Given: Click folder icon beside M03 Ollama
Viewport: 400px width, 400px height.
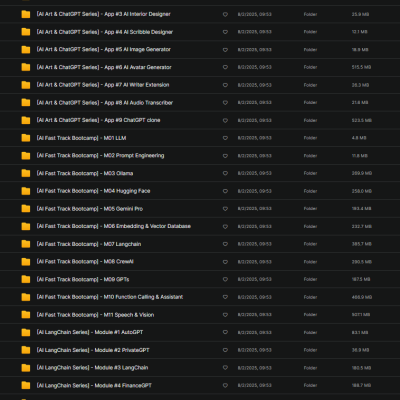Looking at the screenshot, I should (x=26, y=173).
